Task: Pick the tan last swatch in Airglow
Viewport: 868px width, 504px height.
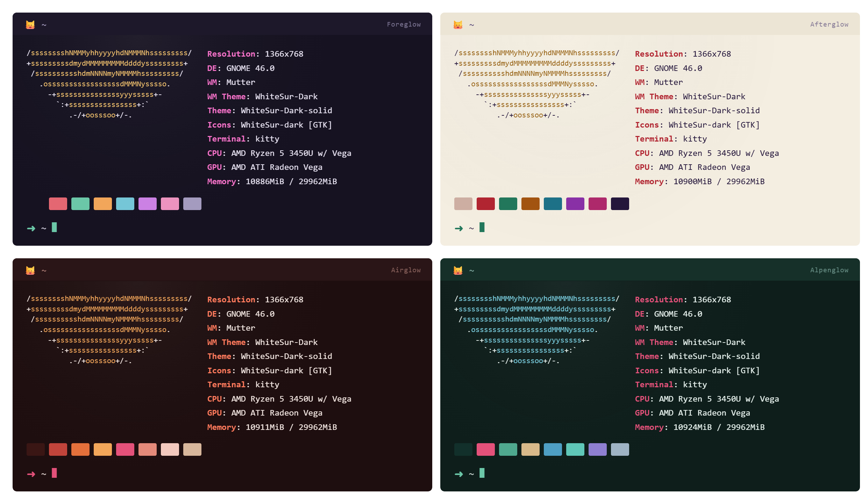Action: 192,449
